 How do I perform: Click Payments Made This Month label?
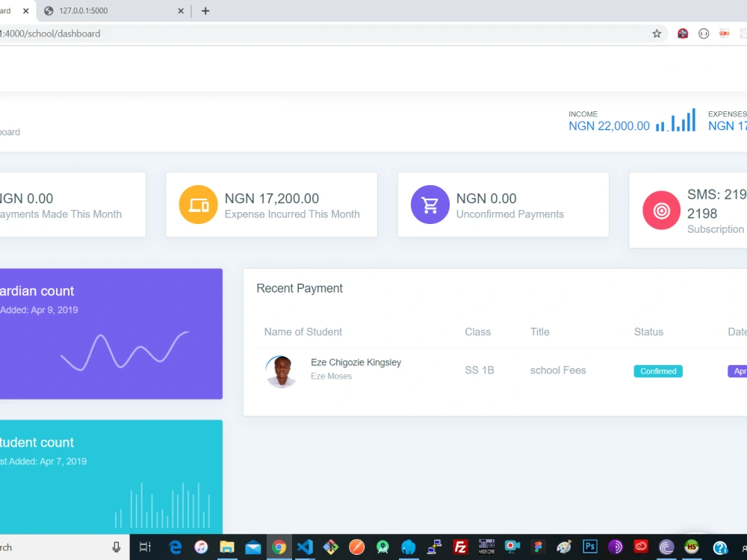[61, 214]
